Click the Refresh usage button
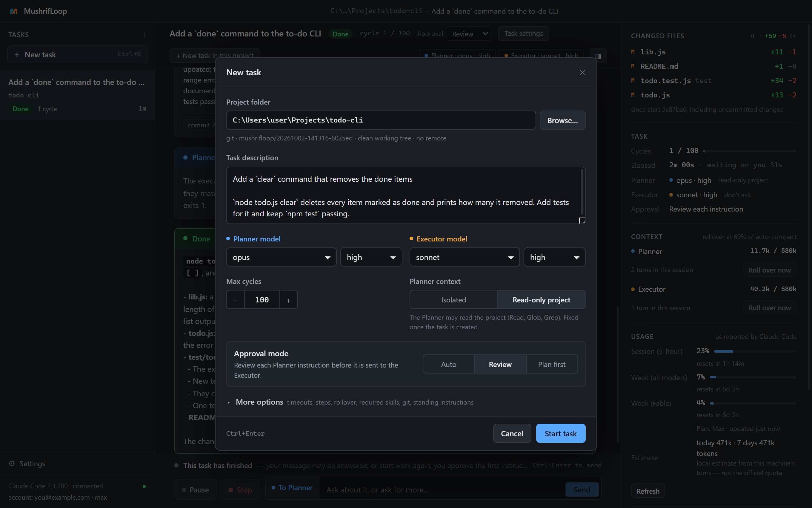The image size is (812, 508). pos(648,491)
